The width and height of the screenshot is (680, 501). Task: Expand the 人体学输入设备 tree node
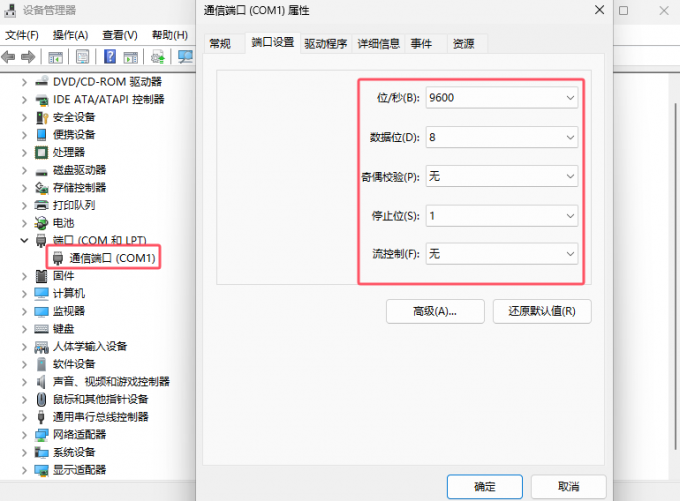click(24, 347)
